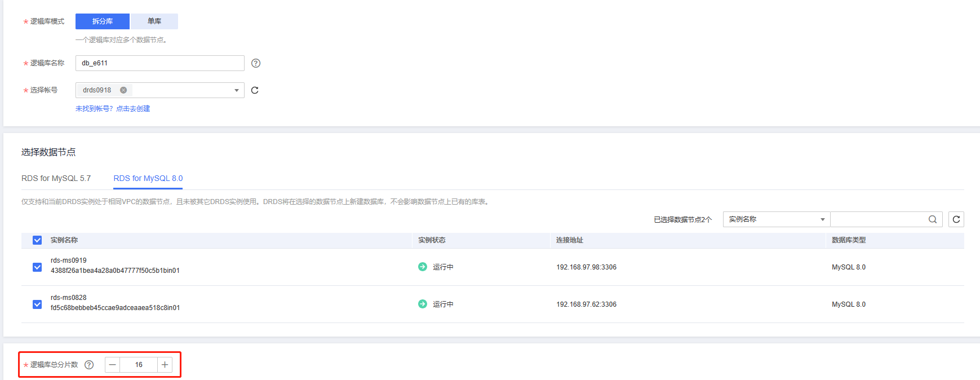This screenshot has width=980, height=380.
Task: Click the shard count value field 16
Action: click(139, 365)
